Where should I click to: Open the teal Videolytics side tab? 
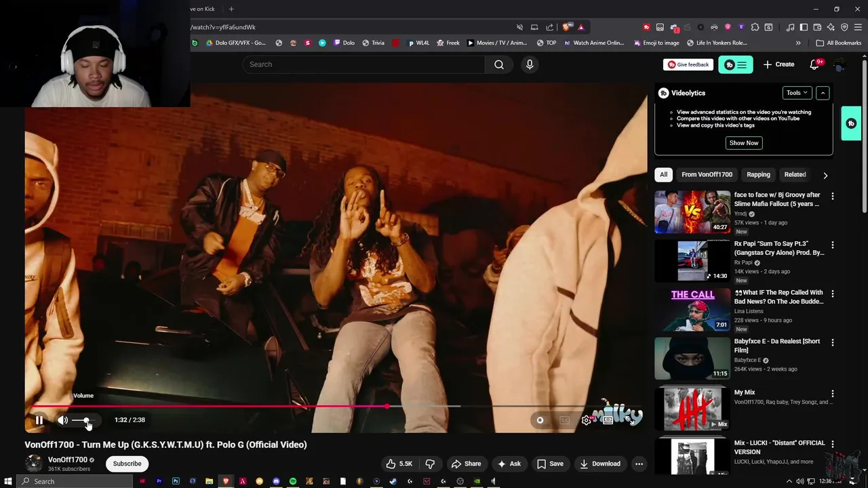point(851,123)
